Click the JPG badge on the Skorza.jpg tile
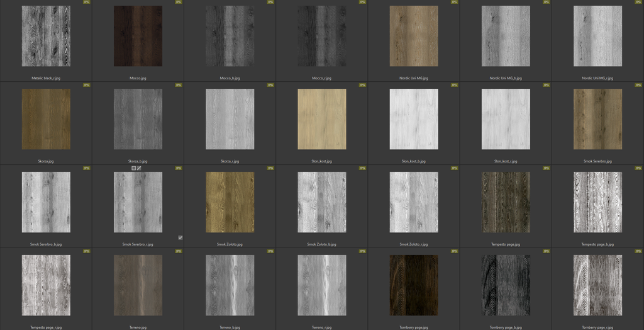The image size is (644, 330). click(x=87, y=84)
